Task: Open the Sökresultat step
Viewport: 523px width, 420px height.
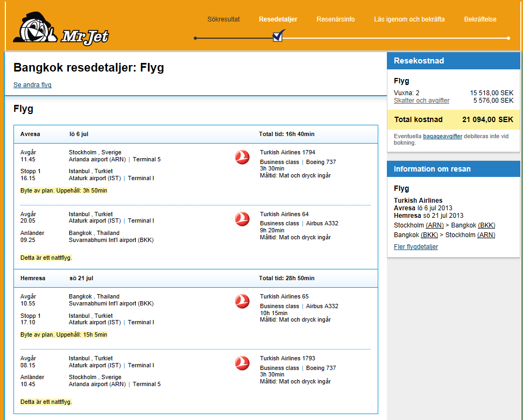Action: [223, 19]
